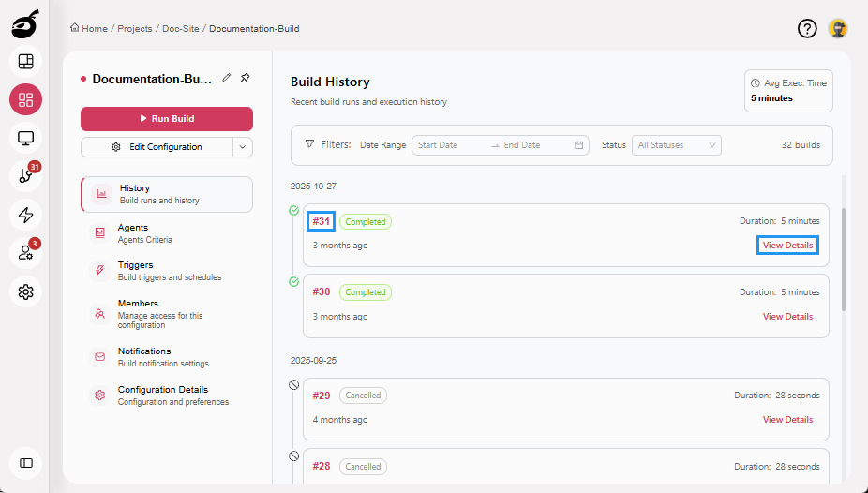Click the help question mark icon
Image resolution: width=868 pixels, height=493 pixels.
807,28
